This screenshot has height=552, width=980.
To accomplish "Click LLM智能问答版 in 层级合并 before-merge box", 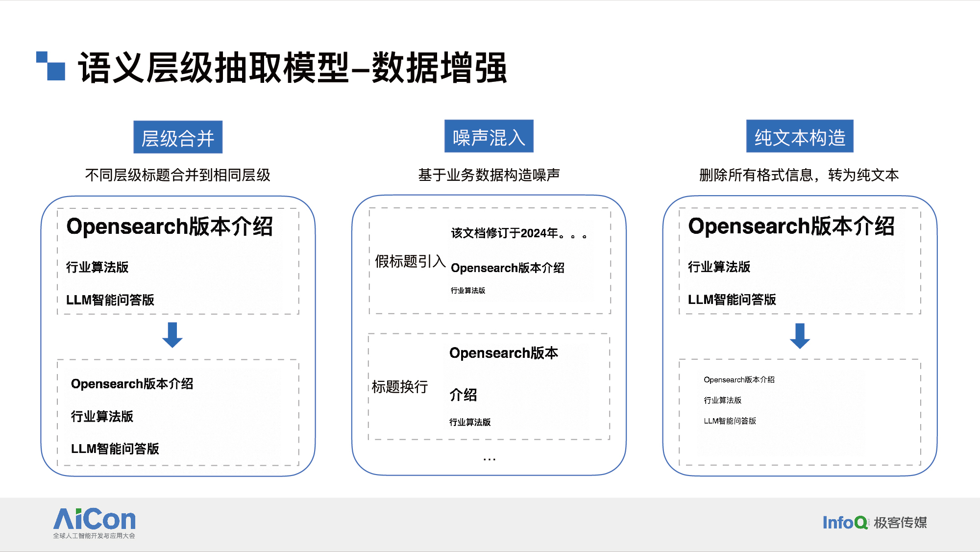I will pos(110,300).
